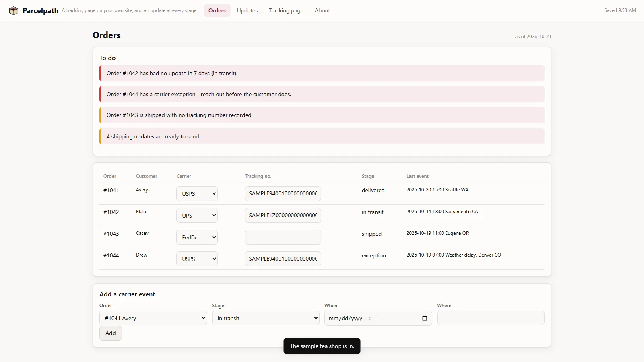Click the Add button for carrier event
Image resolution: width=644 pixels, height=362 pixels.
pyautogui.click(x=111, y=333)
